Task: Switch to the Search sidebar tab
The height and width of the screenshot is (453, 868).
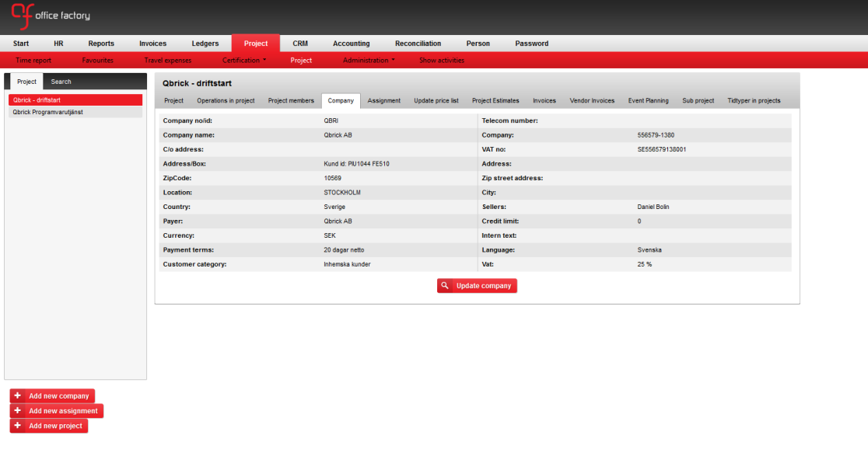Action: point(61,82)
